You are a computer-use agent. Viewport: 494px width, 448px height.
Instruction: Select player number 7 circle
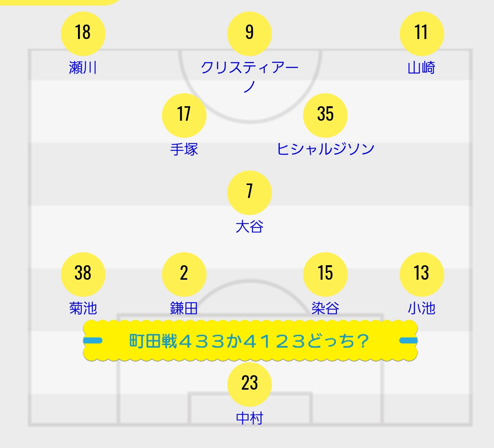[250, 193]
